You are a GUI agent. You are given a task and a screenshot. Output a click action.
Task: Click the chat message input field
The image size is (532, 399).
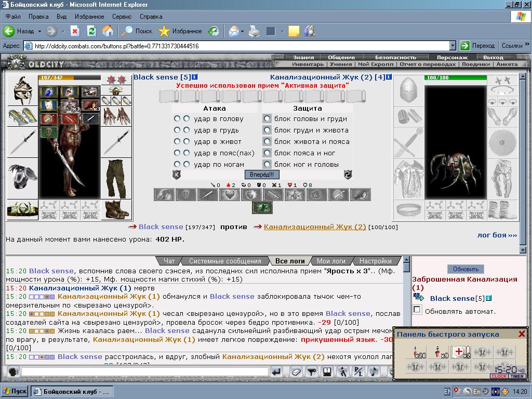(x=145, y=372)
